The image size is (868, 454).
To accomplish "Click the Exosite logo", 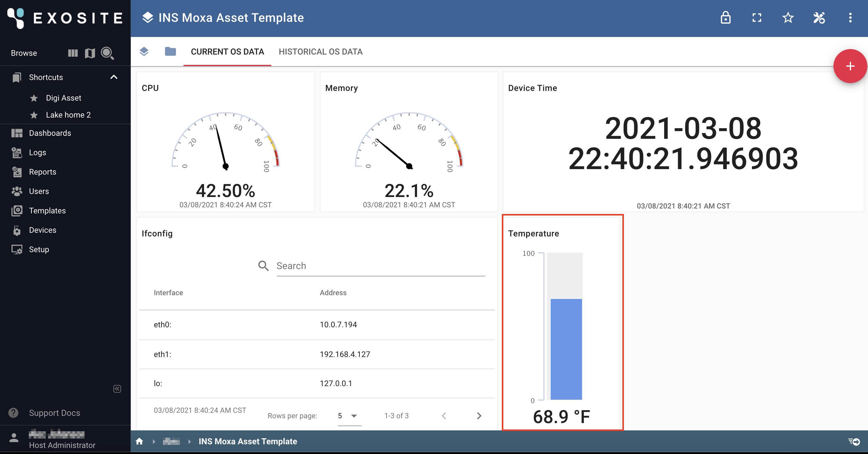I will (65, 18).
